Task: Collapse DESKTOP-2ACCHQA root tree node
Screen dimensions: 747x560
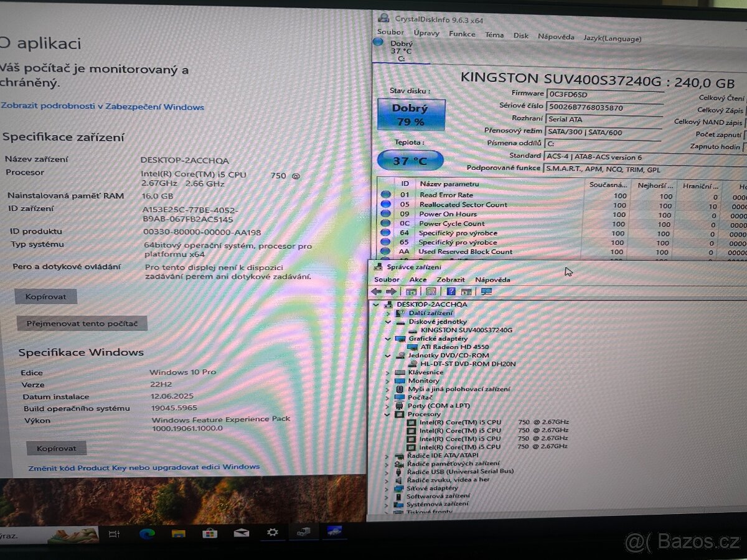Action: tap(375, 304)
